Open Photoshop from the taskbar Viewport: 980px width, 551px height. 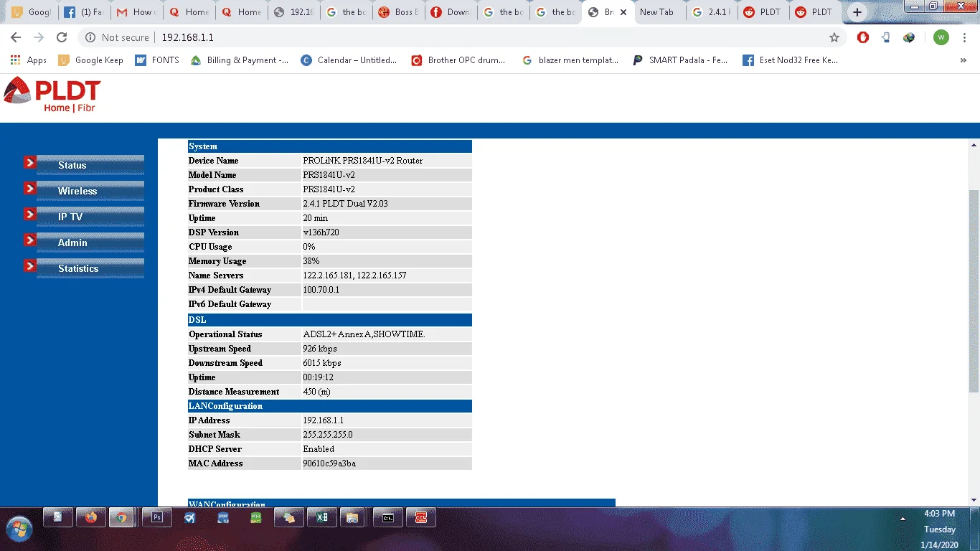point(156,517)
